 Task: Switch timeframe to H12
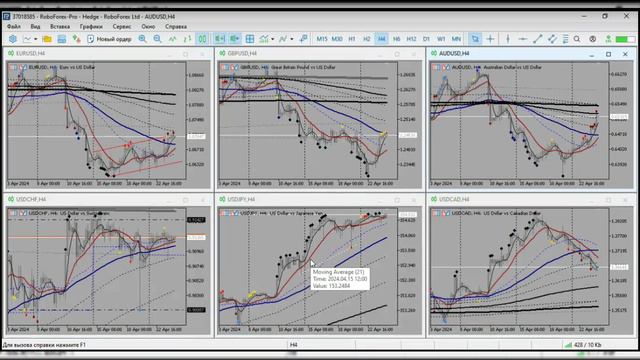click(411, 39)
